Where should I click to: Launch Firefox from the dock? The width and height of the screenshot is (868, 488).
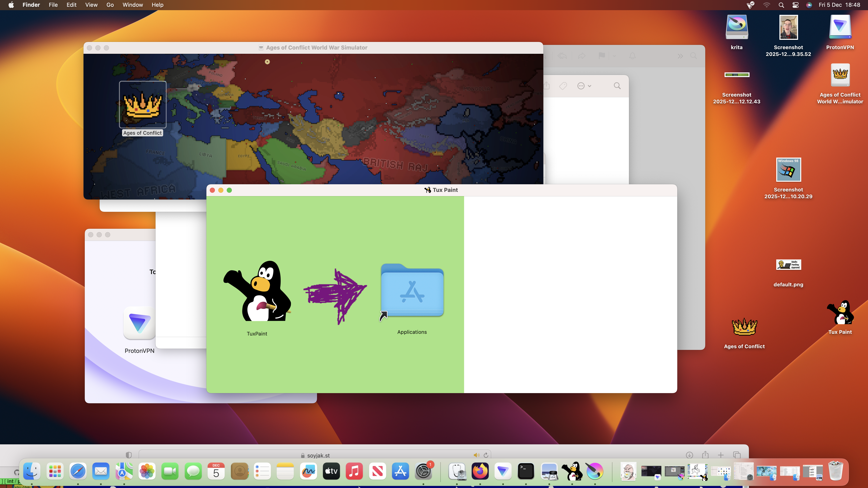pyautogui.click(x=480, y=471)
